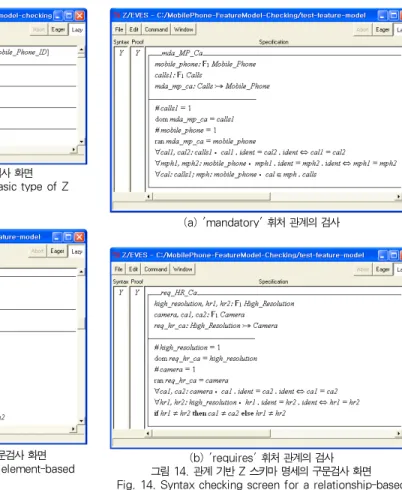The image size is (402, 490).
Task: Open the Command menu in the req_HR_Ca window
Action: [x=156, y=269]
